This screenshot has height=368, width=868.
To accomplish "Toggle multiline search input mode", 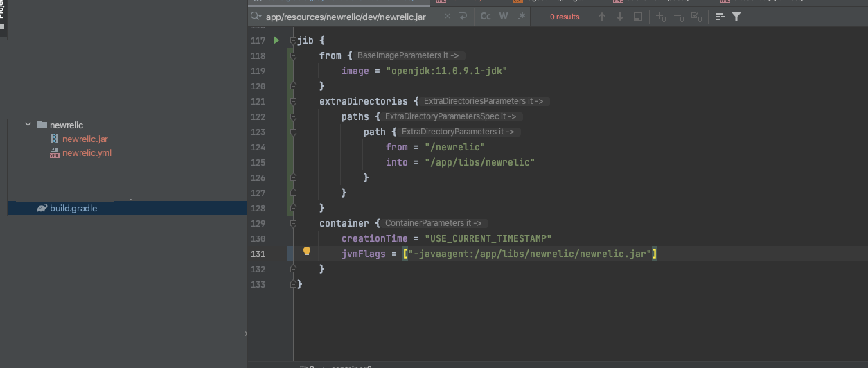I will [720, 17].
